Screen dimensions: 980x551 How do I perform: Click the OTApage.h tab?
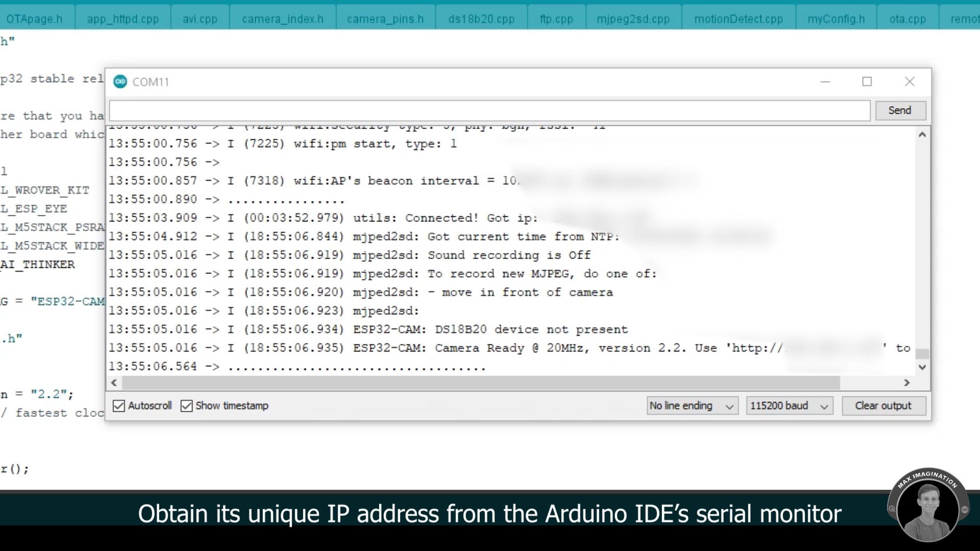pyautogui.click(x=34, y=19)
